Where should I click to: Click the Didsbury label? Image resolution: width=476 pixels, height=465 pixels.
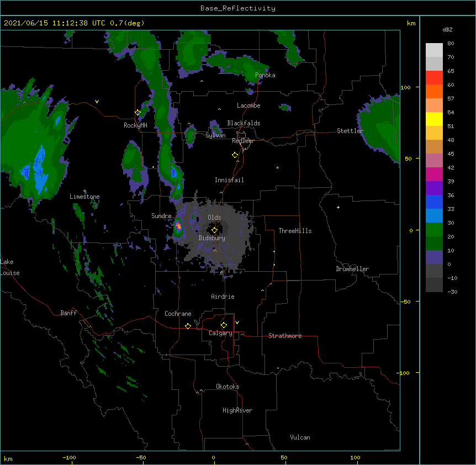point(212,238)
